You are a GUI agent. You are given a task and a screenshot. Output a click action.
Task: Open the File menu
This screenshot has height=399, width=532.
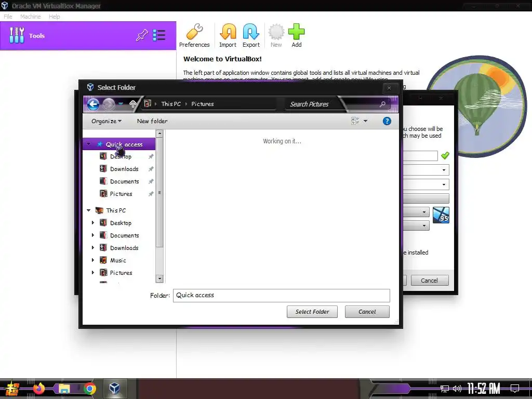8,17
